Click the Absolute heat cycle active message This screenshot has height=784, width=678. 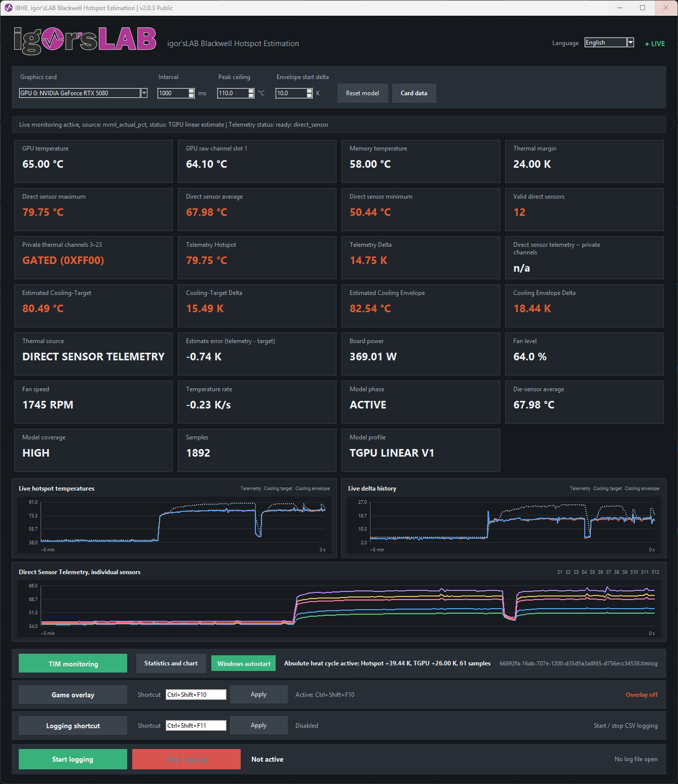(x=387, y=663)
